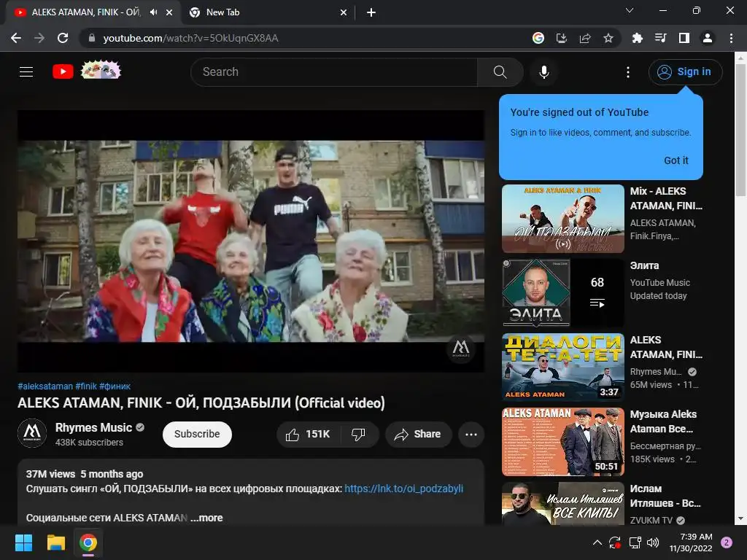747x560 pixels.
Task: Switch to the ALEKS ATAMAN, FINIK tab
Action: point(86,12)
